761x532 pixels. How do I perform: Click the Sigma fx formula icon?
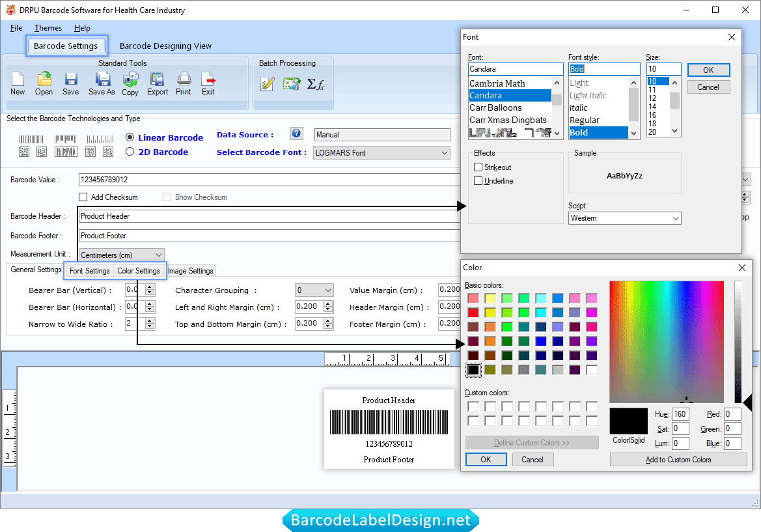coord(316,85)
